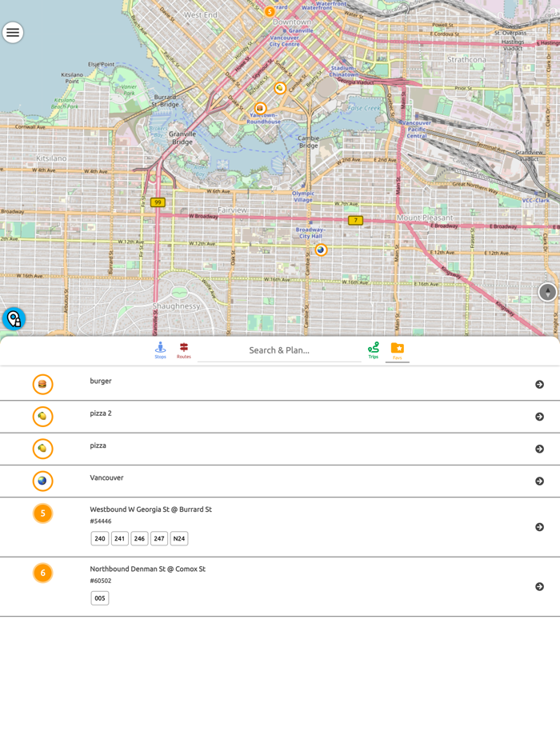Click 'Mount Pleasant' label on map
This screenshot has height=747, width=560.
click(x=425, y=218)
